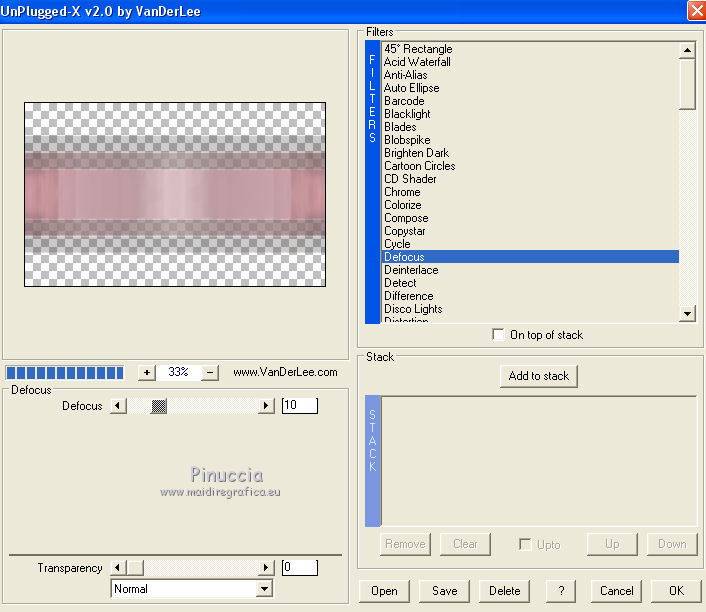Close the UnPlugged-X window

pyautogui.click(x=696, y=11)
